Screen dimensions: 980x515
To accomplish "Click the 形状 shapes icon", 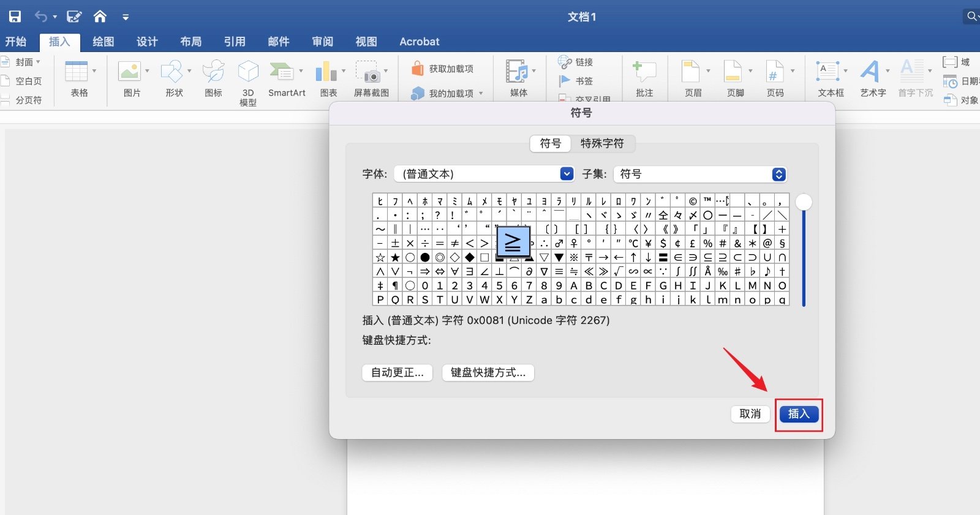I will pyautogui.click(x=172, y=71).
